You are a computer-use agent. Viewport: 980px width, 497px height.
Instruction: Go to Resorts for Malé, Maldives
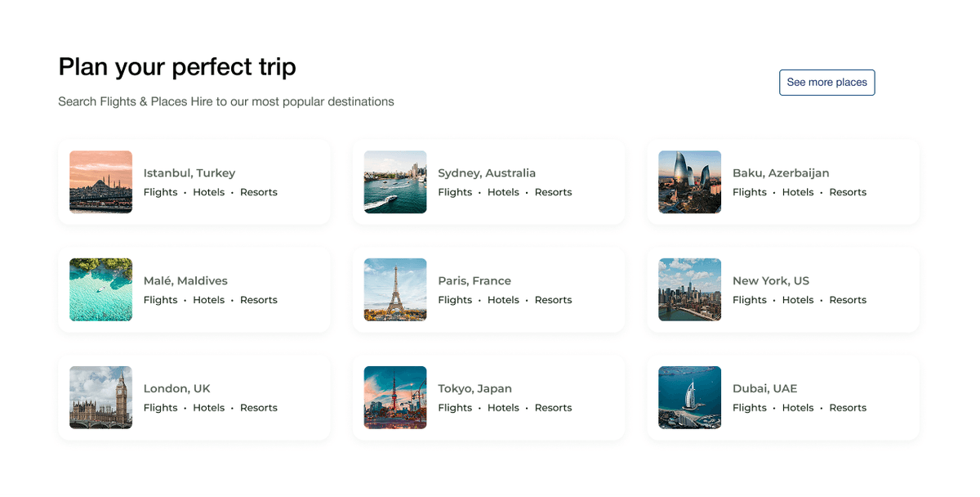coord(259,301)
